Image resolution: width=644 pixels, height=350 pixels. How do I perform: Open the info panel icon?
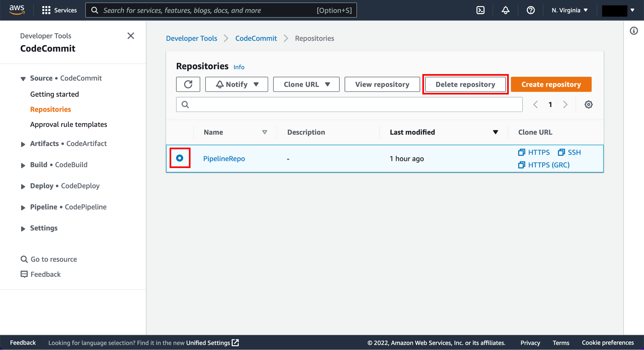tap(634, 31)
